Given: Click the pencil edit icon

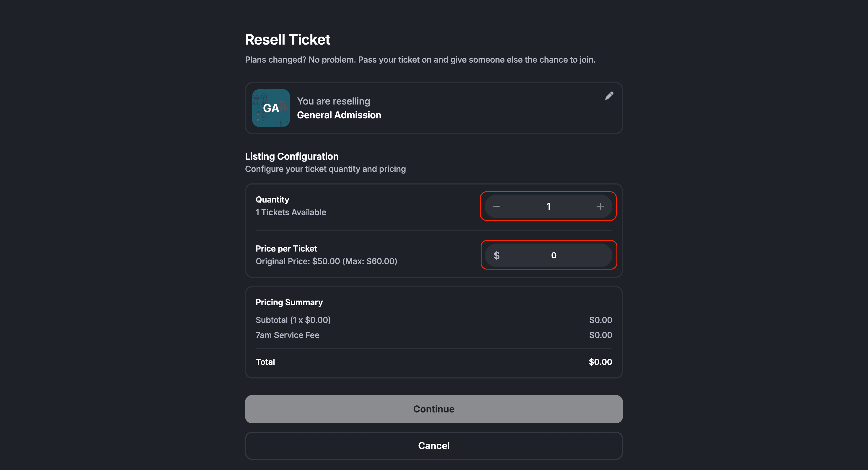Looking at the screenshot, I should point(609,96).
